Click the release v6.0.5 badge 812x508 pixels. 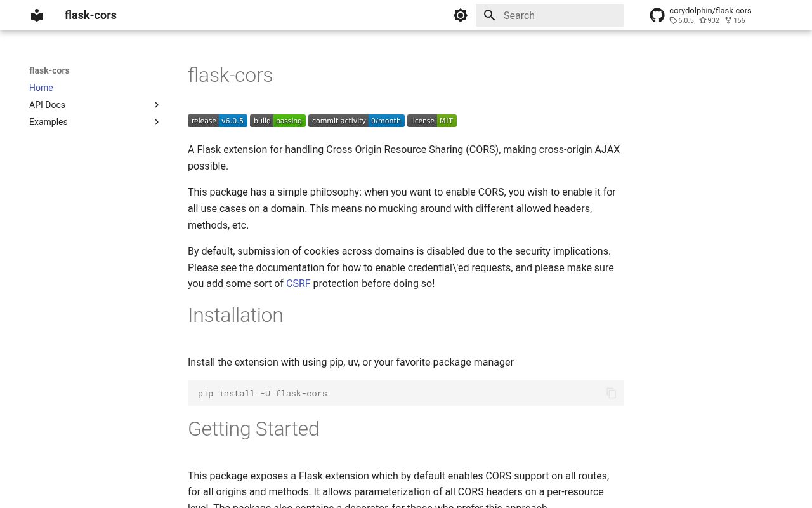click(218, 121)
